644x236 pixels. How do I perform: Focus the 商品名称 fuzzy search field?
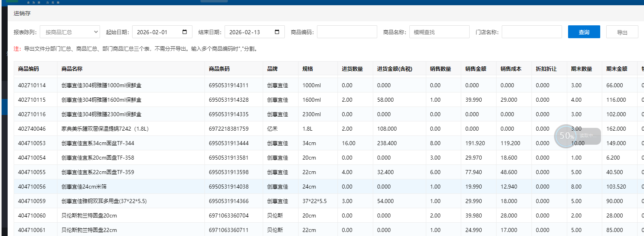(439, 32)
